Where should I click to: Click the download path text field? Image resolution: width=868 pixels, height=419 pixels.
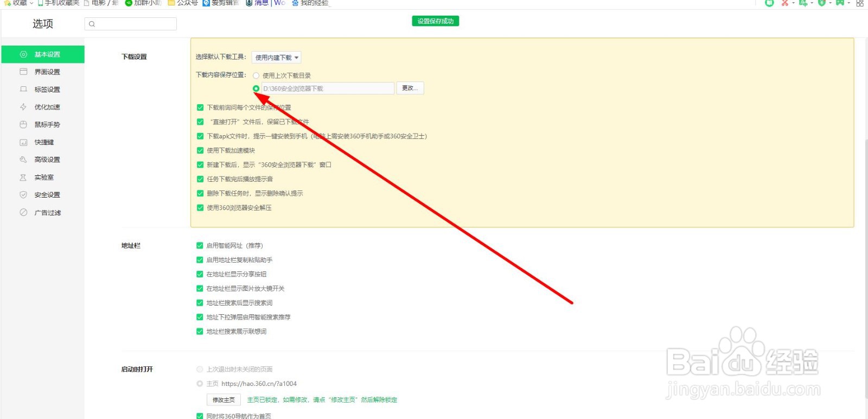pyautogui.click(x=328, y=88)
